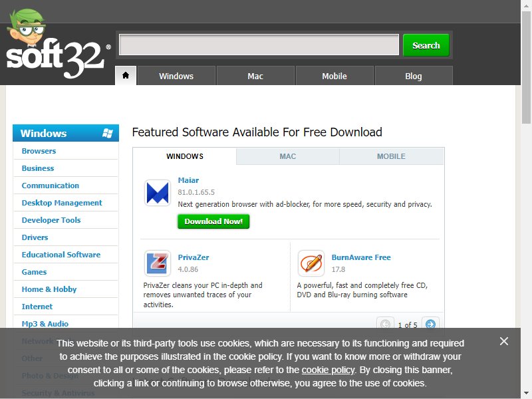Open Business category in sidebar
The width and height of the screenshot is (532, 399).
coord(38,168)
